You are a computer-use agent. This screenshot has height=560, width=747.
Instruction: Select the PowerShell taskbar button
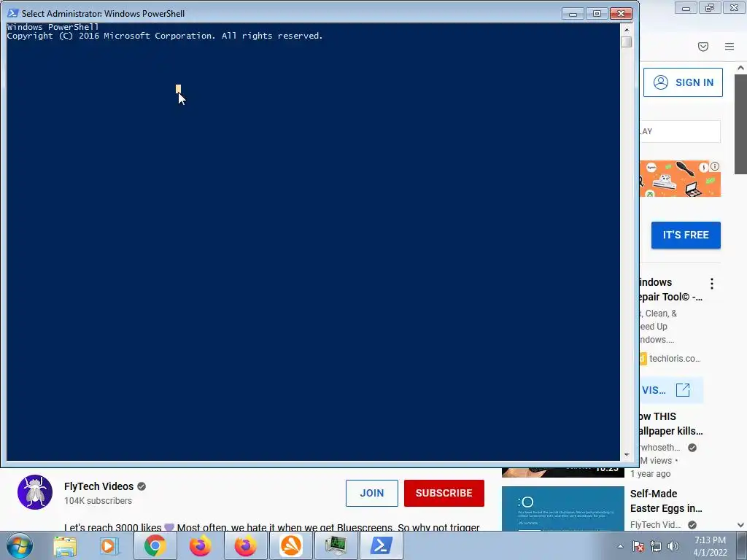tap(381, 546)
